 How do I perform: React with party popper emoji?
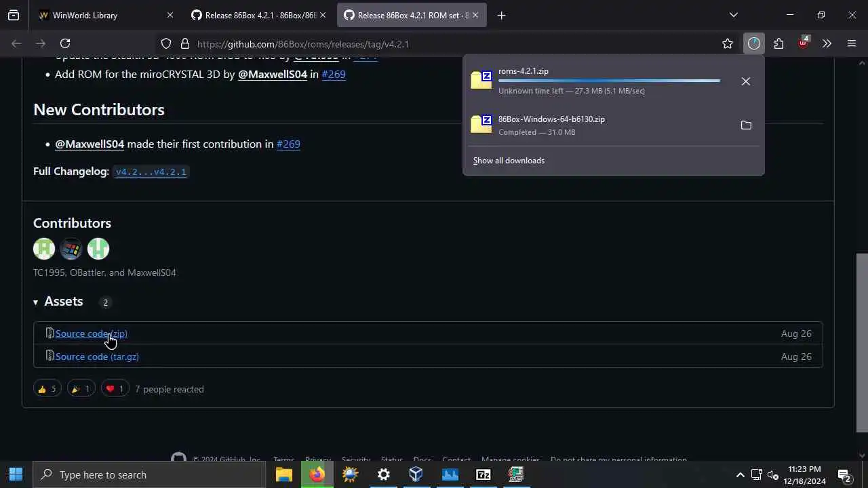(81, 389)
